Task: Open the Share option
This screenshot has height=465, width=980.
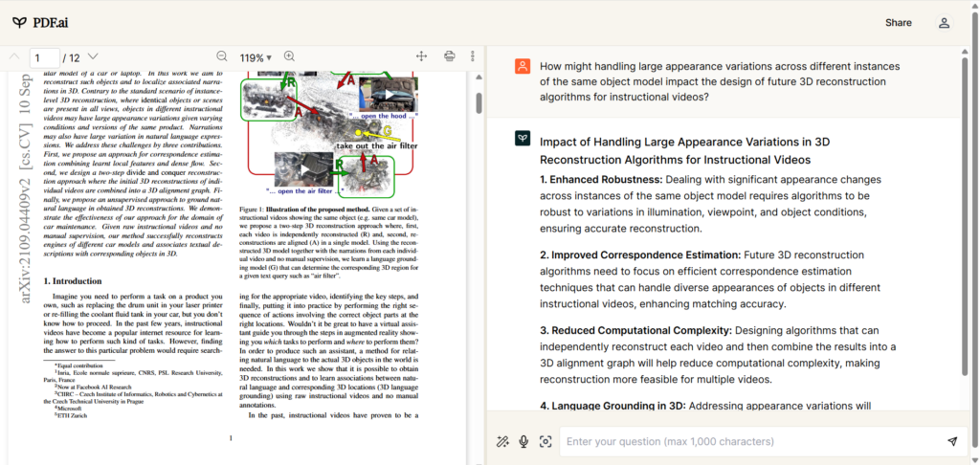Action: 898,23
